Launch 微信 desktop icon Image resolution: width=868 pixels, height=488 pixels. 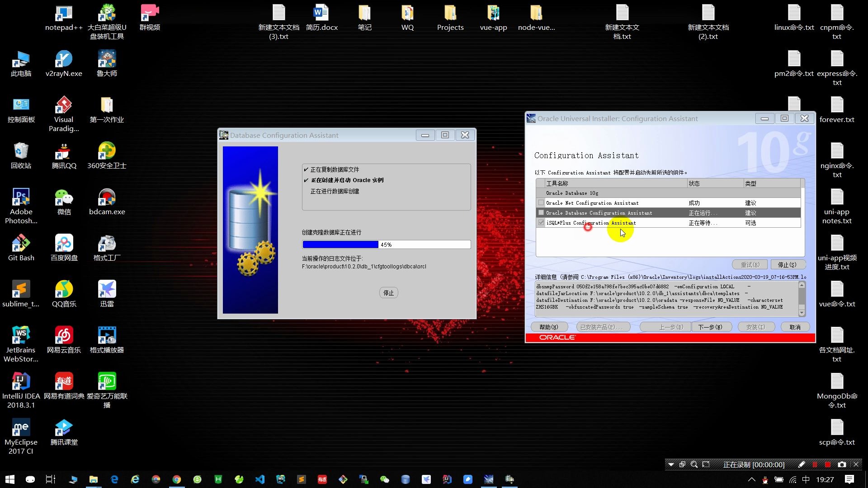pyautogui.click(x=64, y=202)
